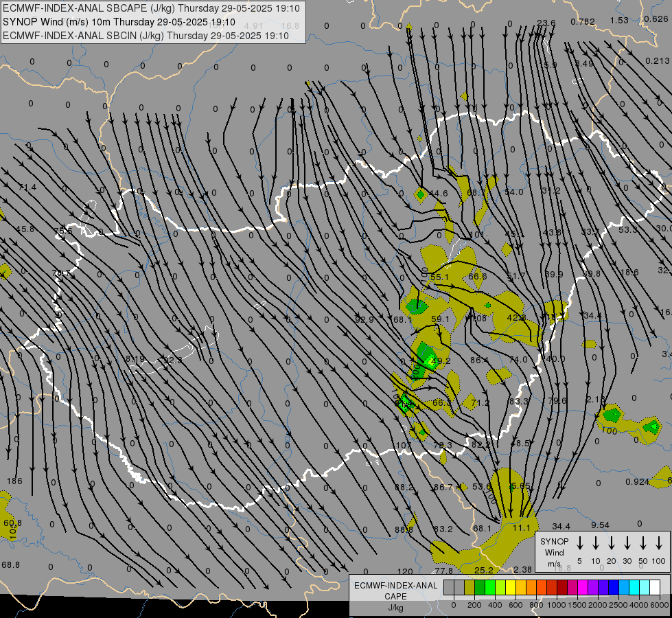Click the map value 77.8
The image size is (672, 618).
pyautogui.click(x=443, y=571)
